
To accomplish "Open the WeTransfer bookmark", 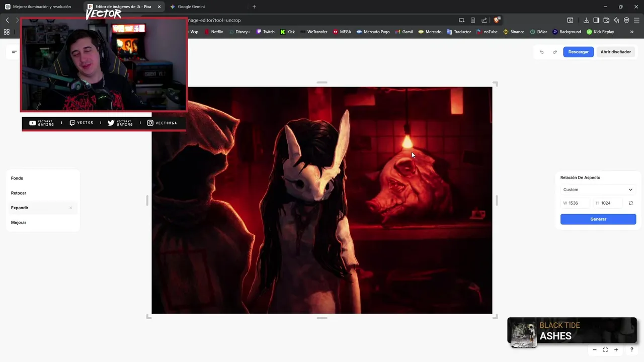I will 313,32.
